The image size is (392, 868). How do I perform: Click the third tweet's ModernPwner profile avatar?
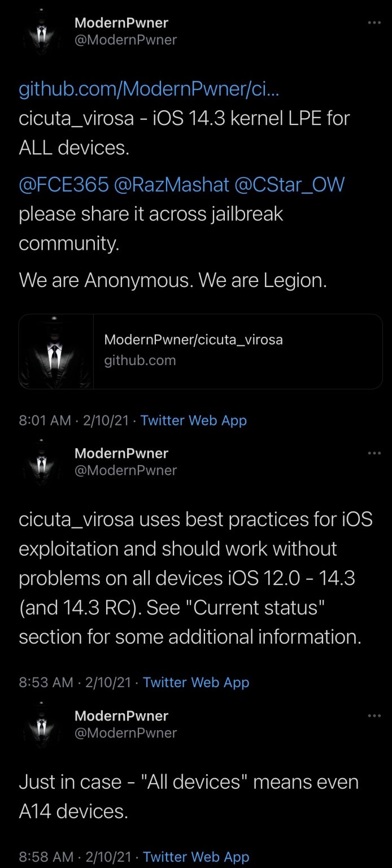click(41, 725)
